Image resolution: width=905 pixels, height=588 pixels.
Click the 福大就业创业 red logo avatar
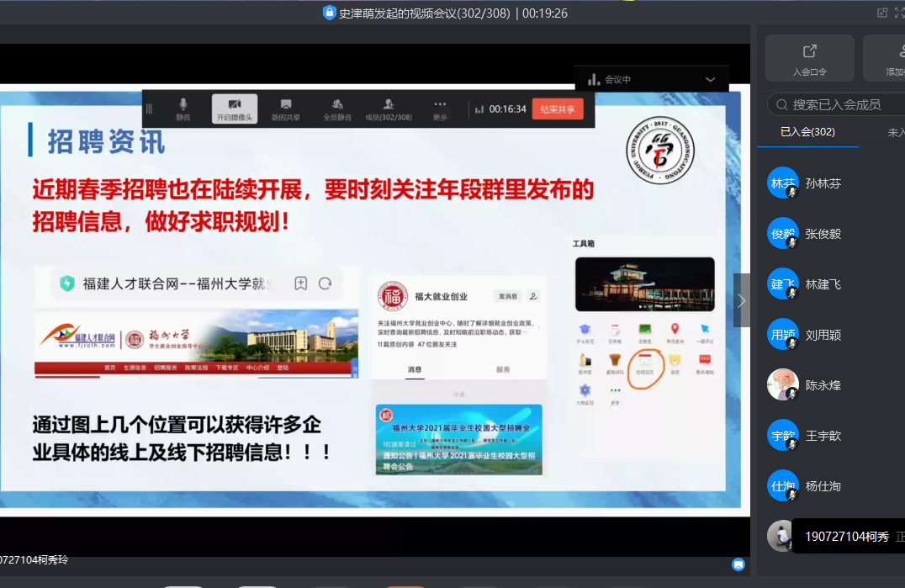coord(393,296)
